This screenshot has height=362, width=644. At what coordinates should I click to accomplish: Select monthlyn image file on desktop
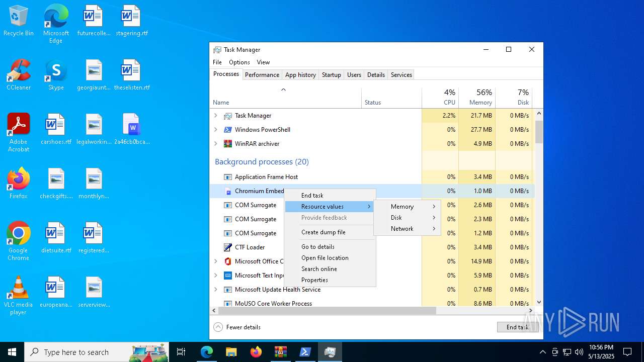94,184
